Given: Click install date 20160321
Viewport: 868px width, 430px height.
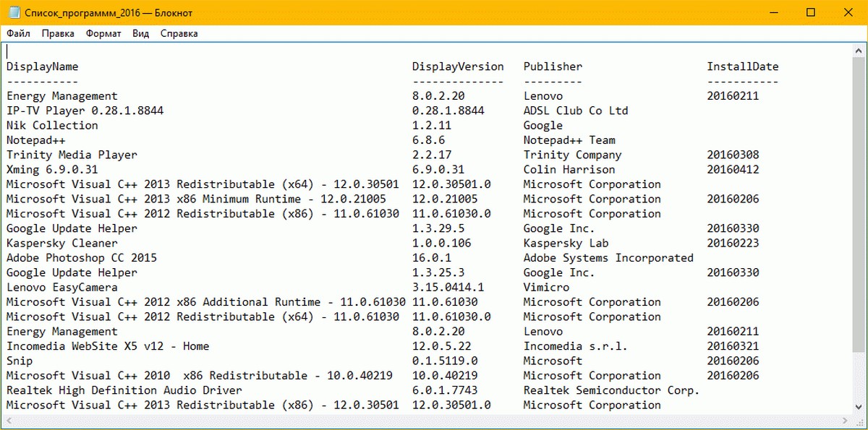Looking at the screenshot, I should tap(733, 346).
